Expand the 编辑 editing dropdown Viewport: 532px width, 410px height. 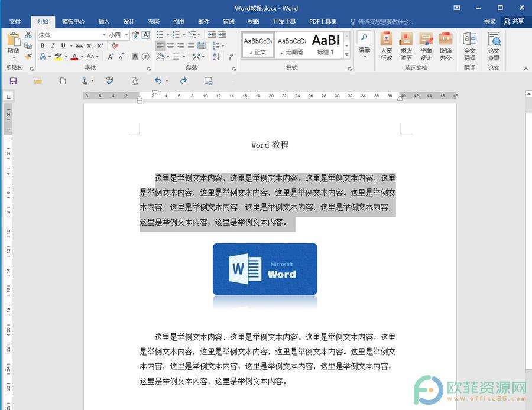[364, 46]
